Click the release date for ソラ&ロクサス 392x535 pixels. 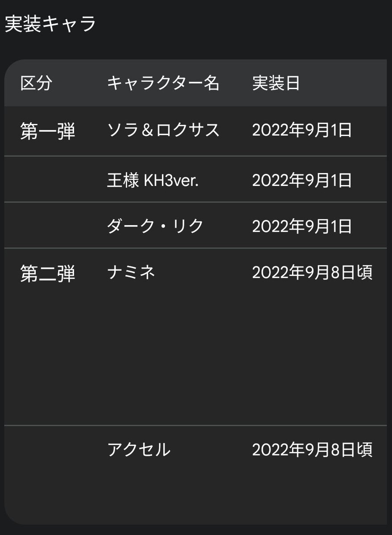[x=302, y=130]
